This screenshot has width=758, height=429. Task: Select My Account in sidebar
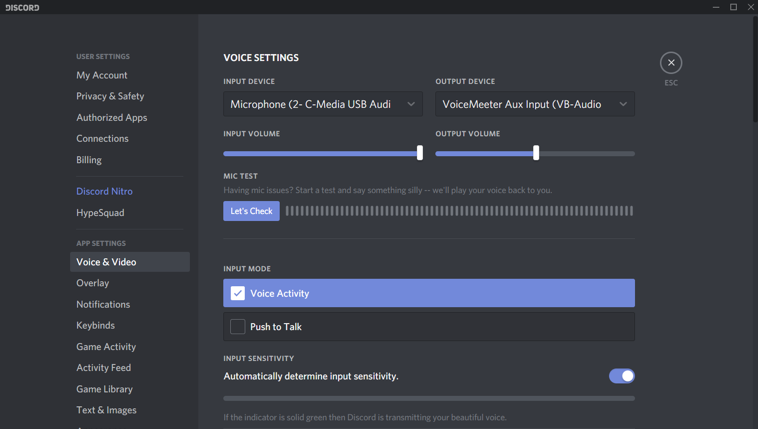(102, 75)
